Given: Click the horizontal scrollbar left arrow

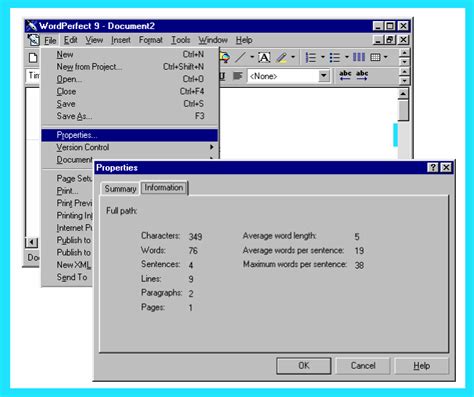Looking at the screenshot, I should [x=32, y=242].
